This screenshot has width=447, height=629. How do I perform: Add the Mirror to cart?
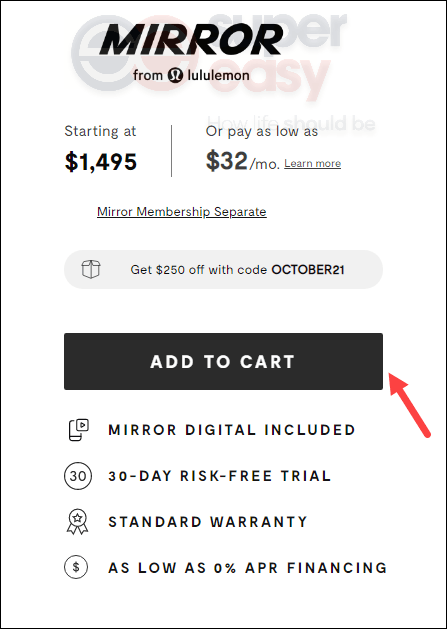tap(223, 361)
